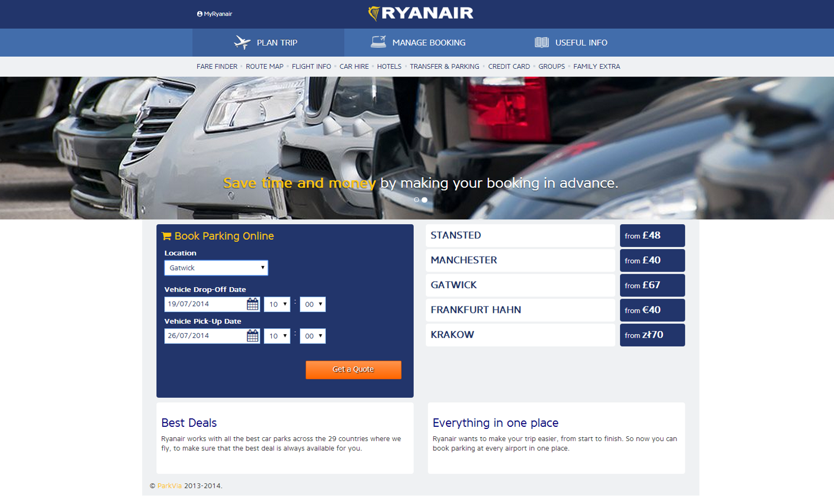The image size is (834, 504).
Task: Go to the Transfer & Parking menu item
Action: (444, 67)
